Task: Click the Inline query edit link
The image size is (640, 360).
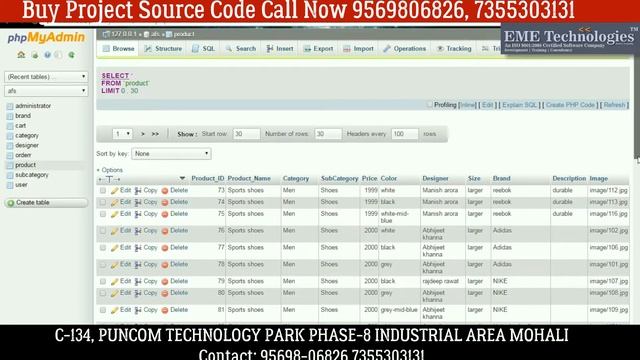Action: tap(467, 105)
